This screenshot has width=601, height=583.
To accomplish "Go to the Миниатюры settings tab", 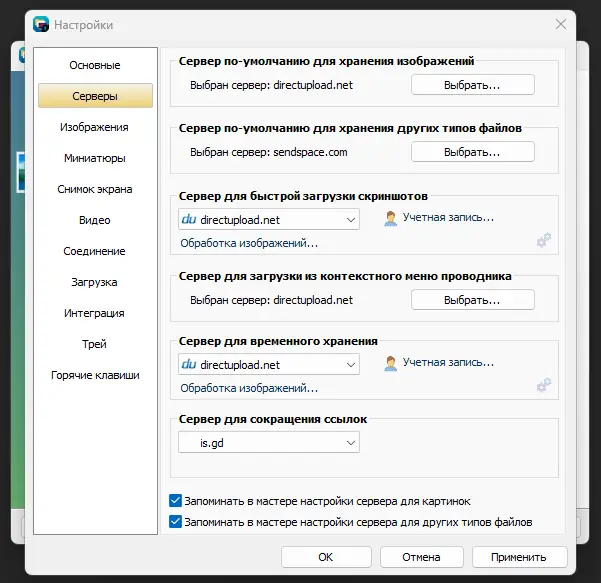I will (95, 158).
